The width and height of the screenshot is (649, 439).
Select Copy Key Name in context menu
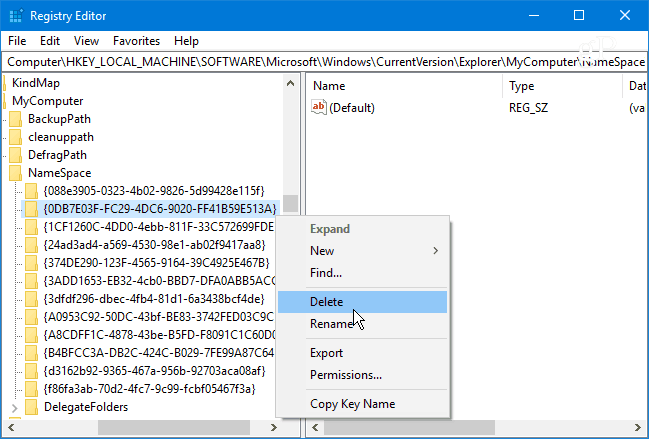point(362,404)
